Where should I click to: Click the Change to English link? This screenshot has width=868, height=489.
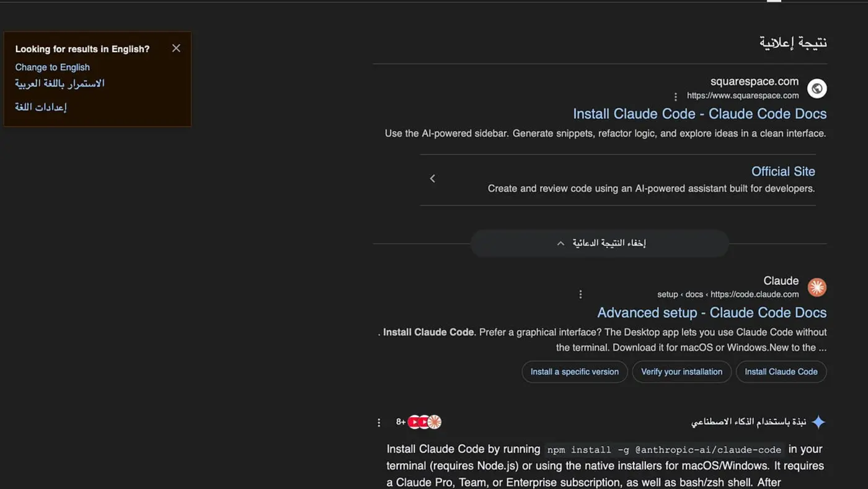pos(52,67)
